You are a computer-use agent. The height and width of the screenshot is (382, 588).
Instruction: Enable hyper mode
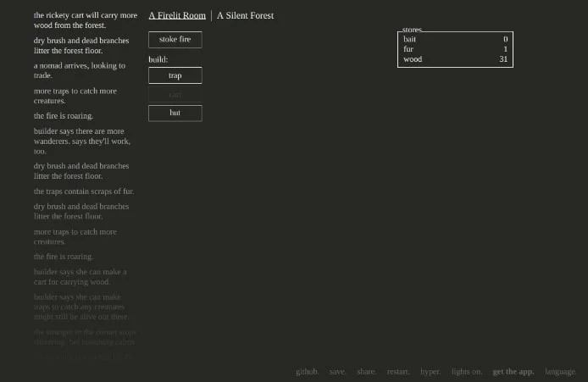(430, 372)
